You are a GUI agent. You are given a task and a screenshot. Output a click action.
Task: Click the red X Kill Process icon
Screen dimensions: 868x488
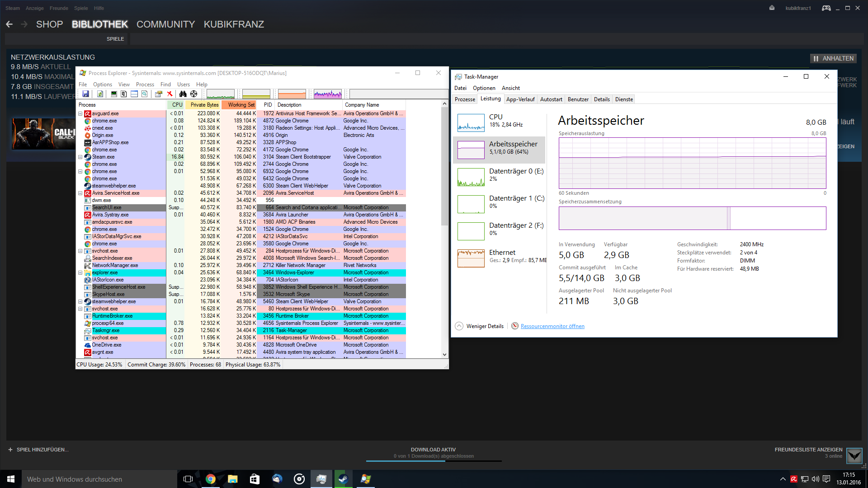(170, 94)
